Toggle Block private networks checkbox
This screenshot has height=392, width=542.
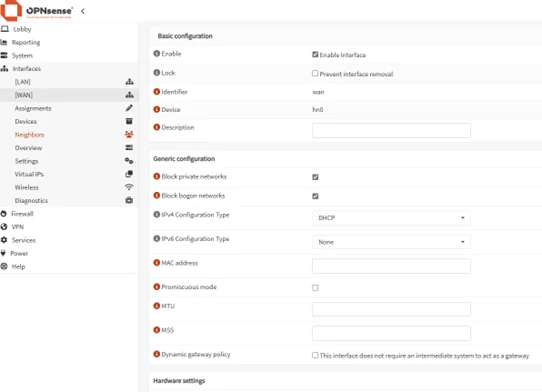[x=315, y=177]
